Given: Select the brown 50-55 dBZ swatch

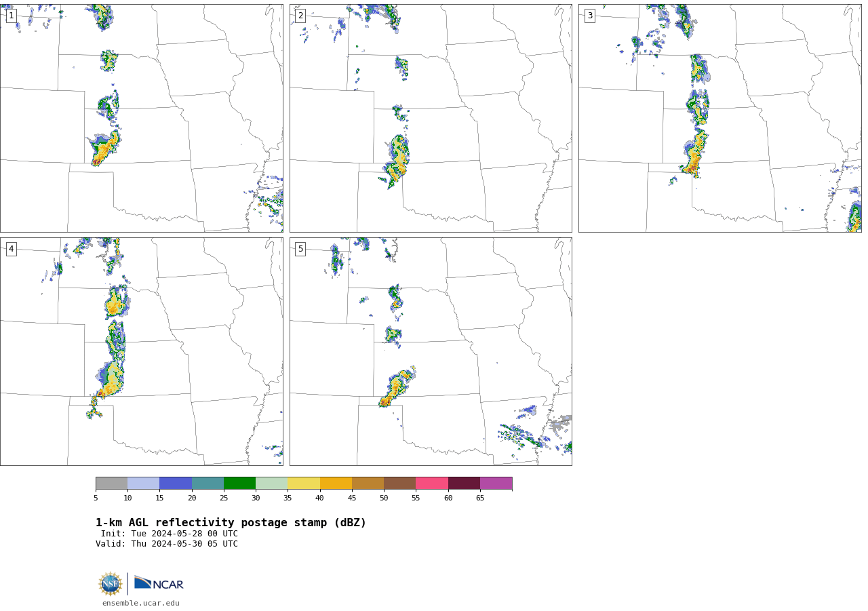Looking at the screenshot, I should pyautogui.click(x=400, y=484).
